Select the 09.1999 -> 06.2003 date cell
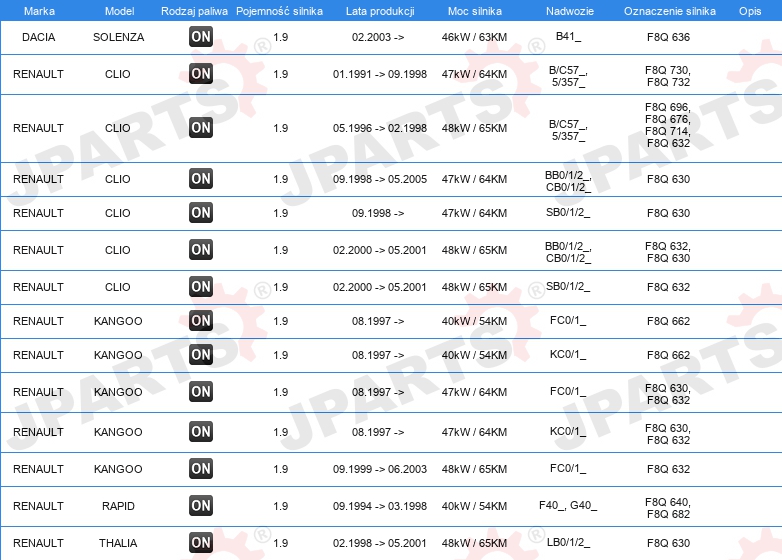This screenshot has width=782, height=560. [380, 469]
